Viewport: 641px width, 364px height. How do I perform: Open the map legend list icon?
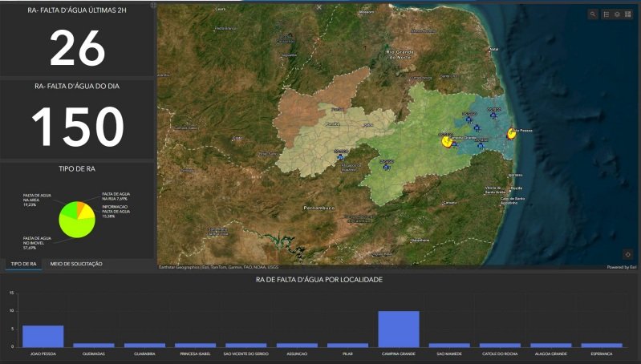pyautogui.click(x=605, y=14)
